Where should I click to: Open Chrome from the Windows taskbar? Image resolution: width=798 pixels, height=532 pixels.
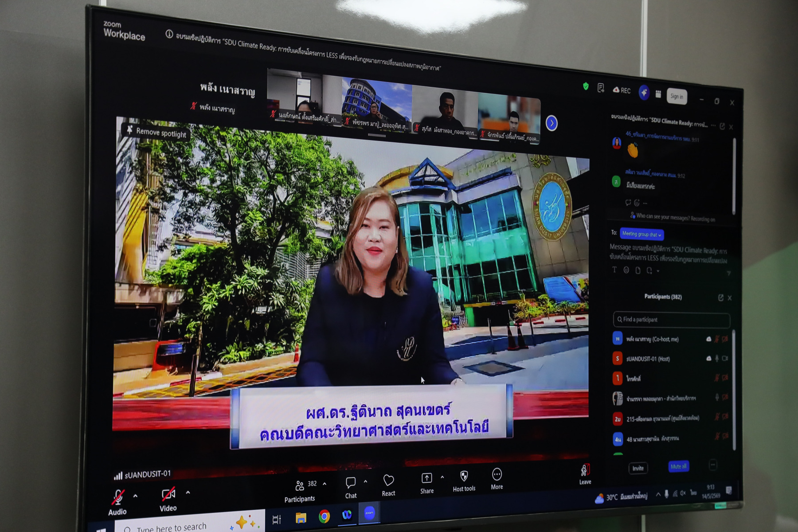[324, 516]
